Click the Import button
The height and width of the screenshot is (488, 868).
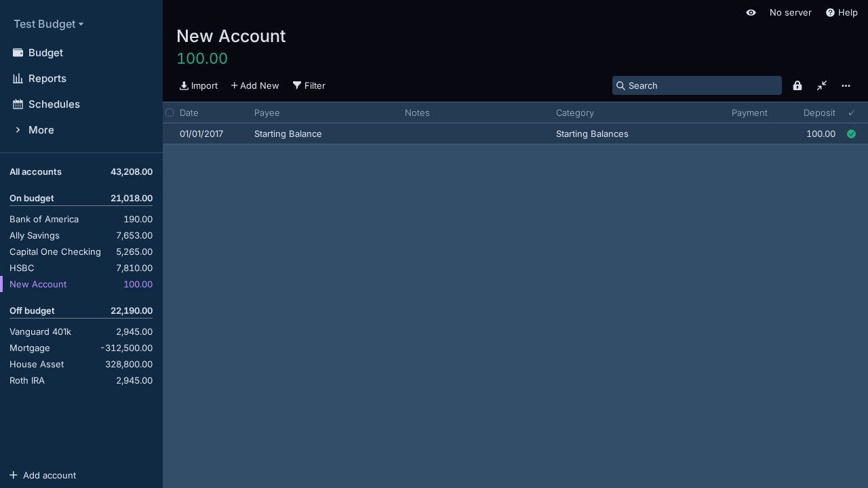click(199, 85)
